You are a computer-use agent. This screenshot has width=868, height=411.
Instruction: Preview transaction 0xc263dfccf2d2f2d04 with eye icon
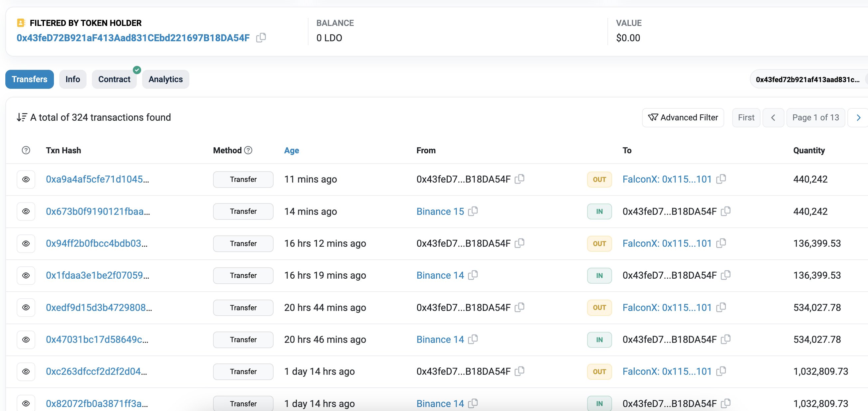(x=26, y=372)
